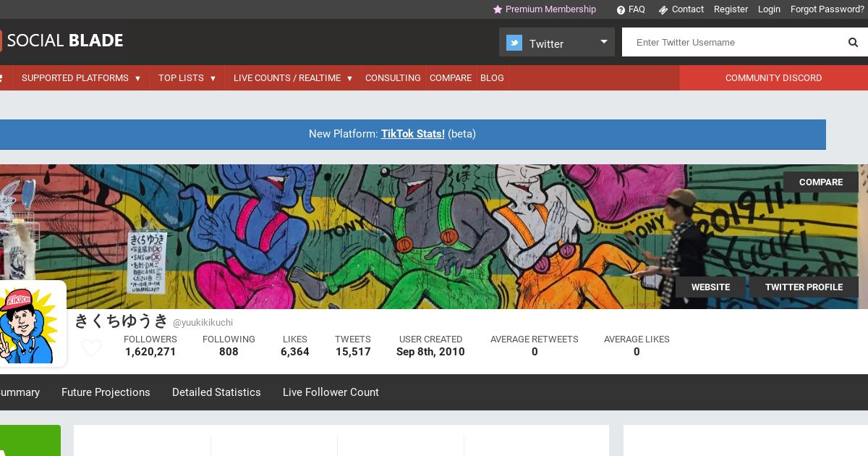
Task: Click the Premium Membership star icon
Action: (498, 9)
